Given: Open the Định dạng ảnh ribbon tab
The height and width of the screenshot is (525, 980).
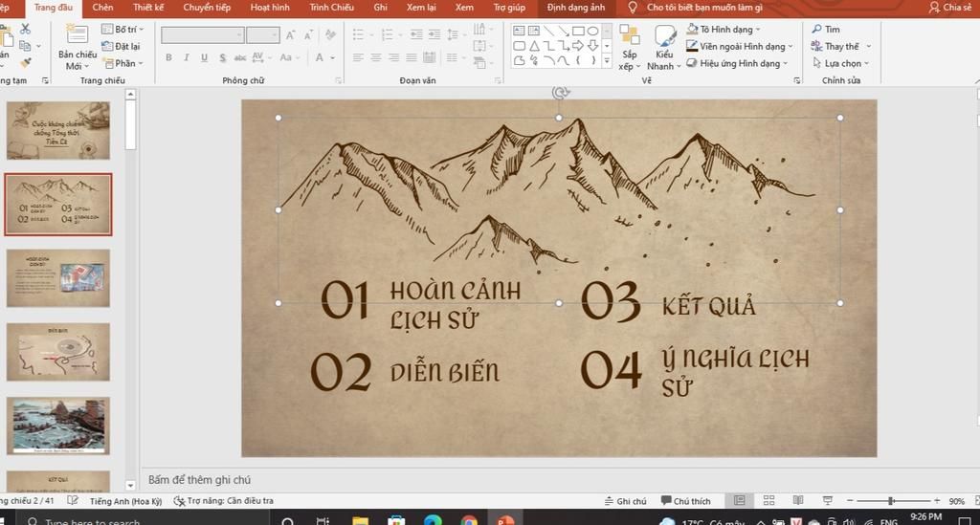Looking at the screenshot, I should pos(575,8).
